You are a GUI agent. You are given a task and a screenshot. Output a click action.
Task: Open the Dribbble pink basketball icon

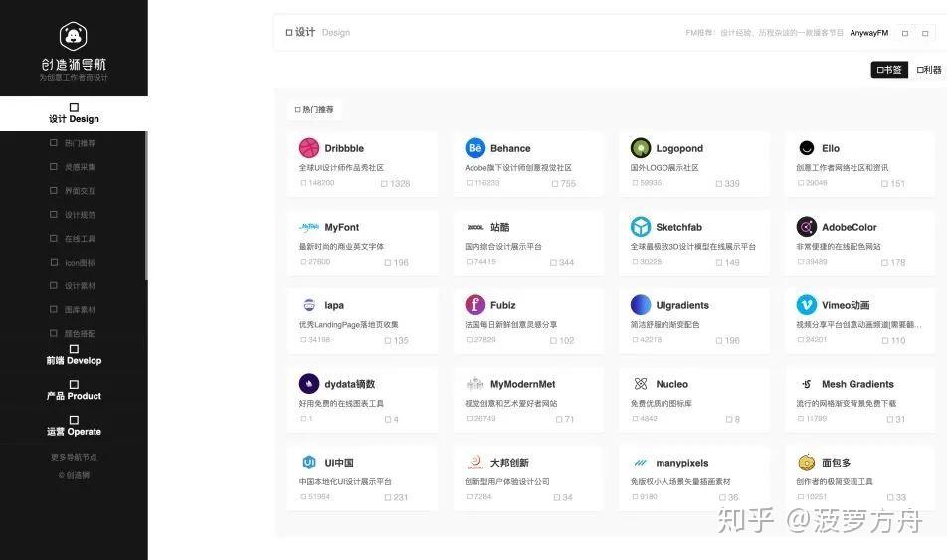pos(309,148)
